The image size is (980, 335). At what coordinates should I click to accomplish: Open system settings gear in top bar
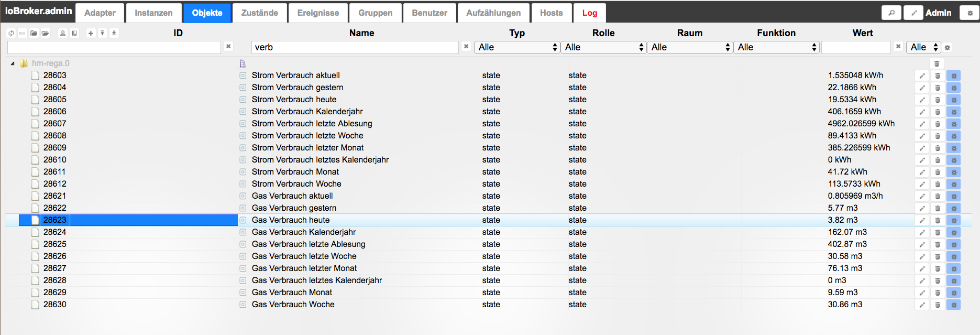pyautogui.click(x=970, y=13)
